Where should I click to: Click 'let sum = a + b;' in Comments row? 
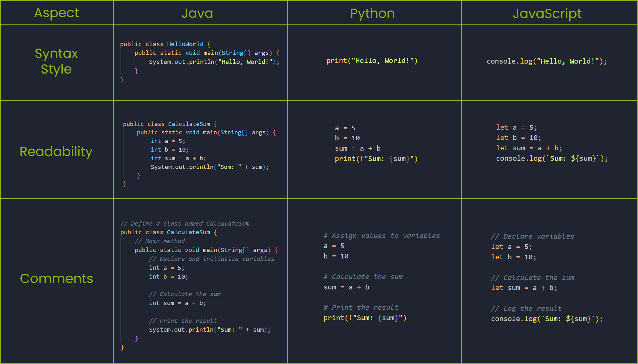click(x=524, y=288)
